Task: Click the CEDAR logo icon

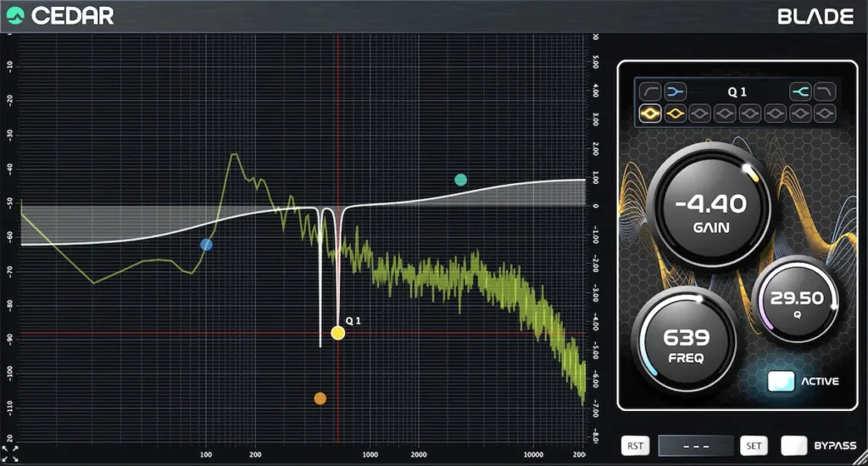Action: pos(15,15)
